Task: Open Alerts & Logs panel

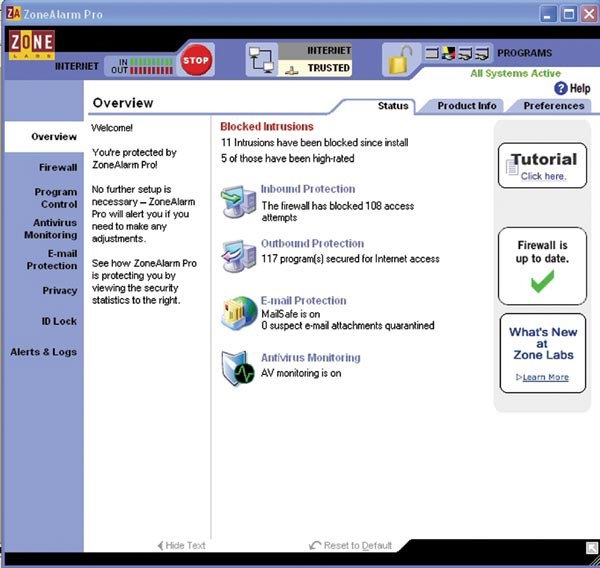Action: point(44,352)
